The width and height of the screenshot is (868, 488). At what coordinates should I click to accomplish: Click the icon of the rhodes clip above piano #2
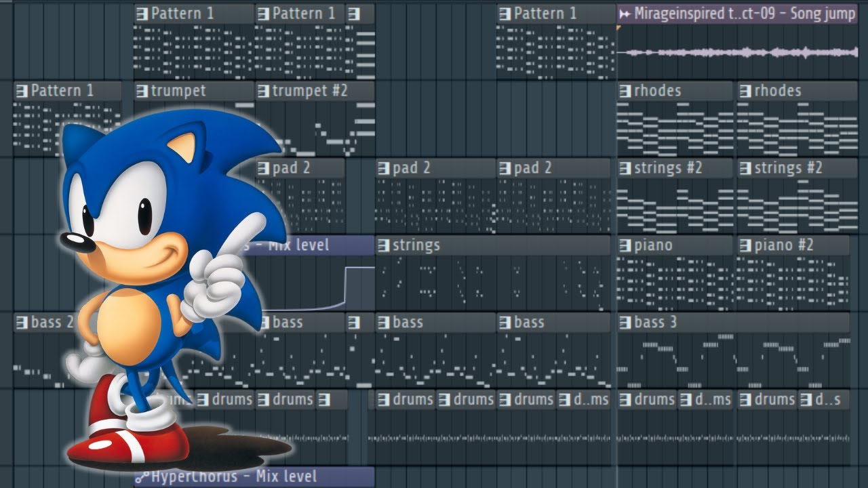(745, 91)
